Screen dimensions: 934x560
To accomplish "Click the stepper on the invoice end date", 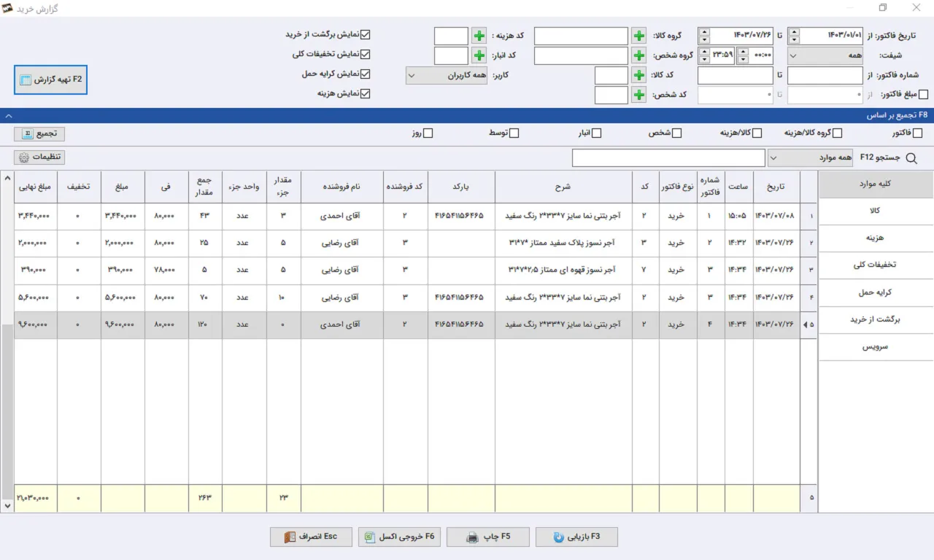I will click(703, 36).
